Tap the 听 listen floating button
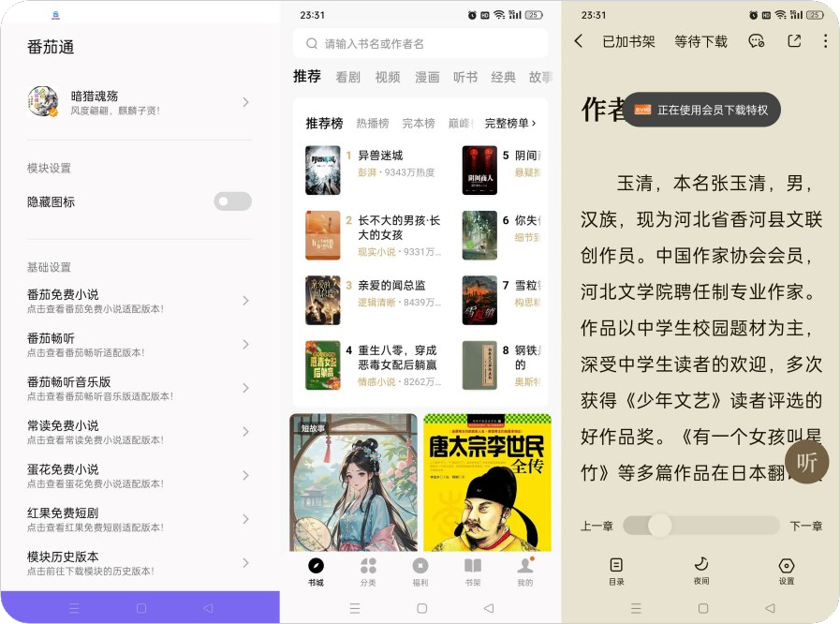 click(806, 461)
